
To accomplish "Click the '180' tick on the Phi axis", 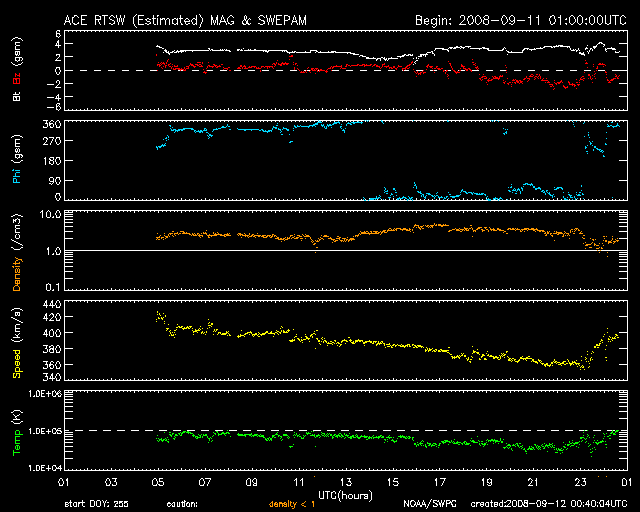I will point(52,161).
